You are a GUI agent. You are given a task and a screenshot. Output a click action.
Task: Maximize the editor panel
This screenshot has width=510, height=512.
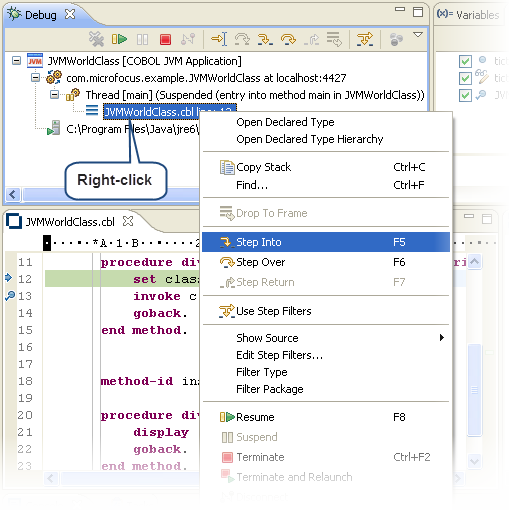487,219
